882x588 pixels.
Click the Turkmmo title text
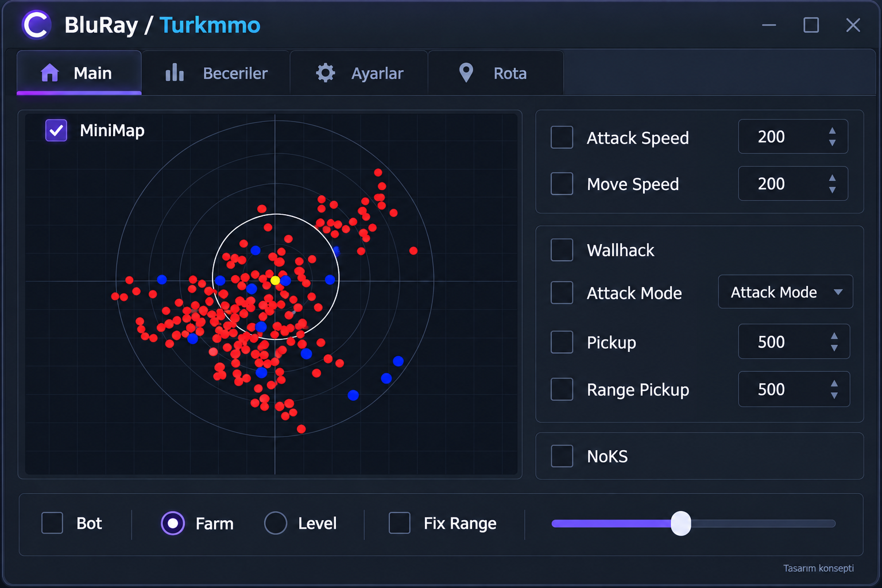(x=210, y=25)
